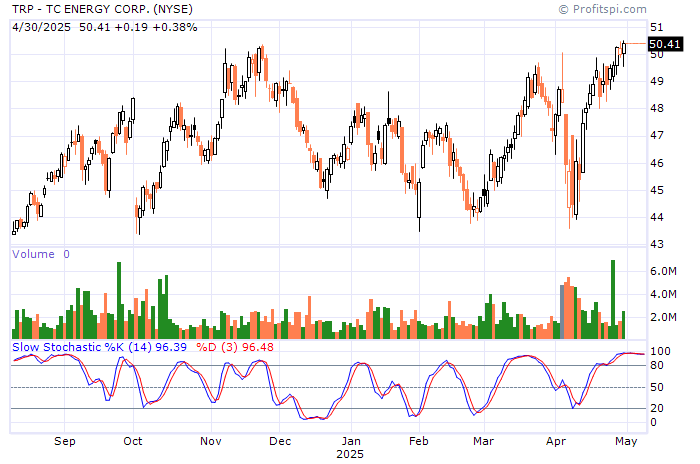The height and width of the screenshot is (464, 700).
Task: Click the 'Slow Stochastic %K (14) 96.39' label
Action: click(x=99, y=347)
